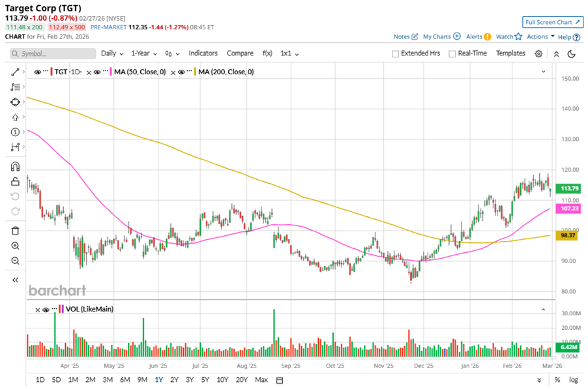Click the undo arrow icon
Screen dimensions: 588x389
[15, 196]
